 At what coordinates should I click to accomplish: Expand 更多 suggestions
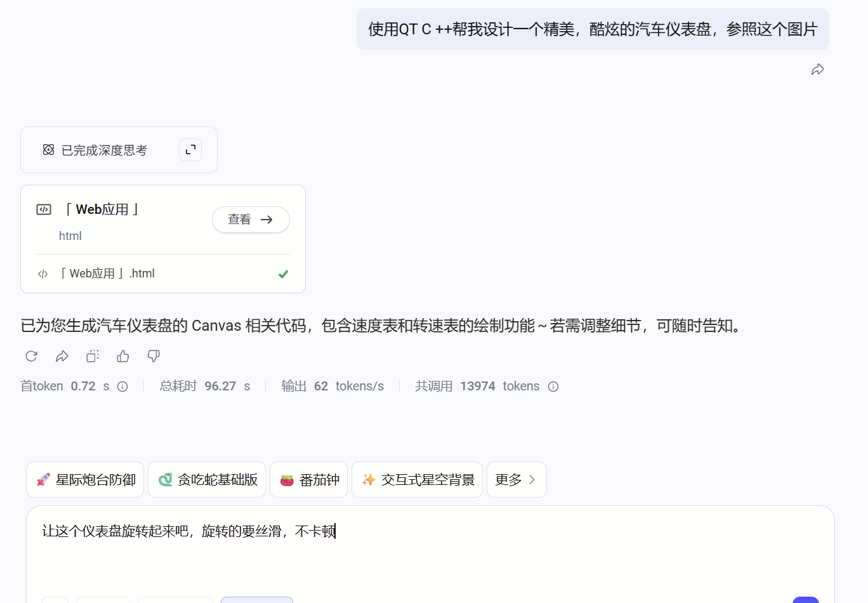click(x=516, y=480)
